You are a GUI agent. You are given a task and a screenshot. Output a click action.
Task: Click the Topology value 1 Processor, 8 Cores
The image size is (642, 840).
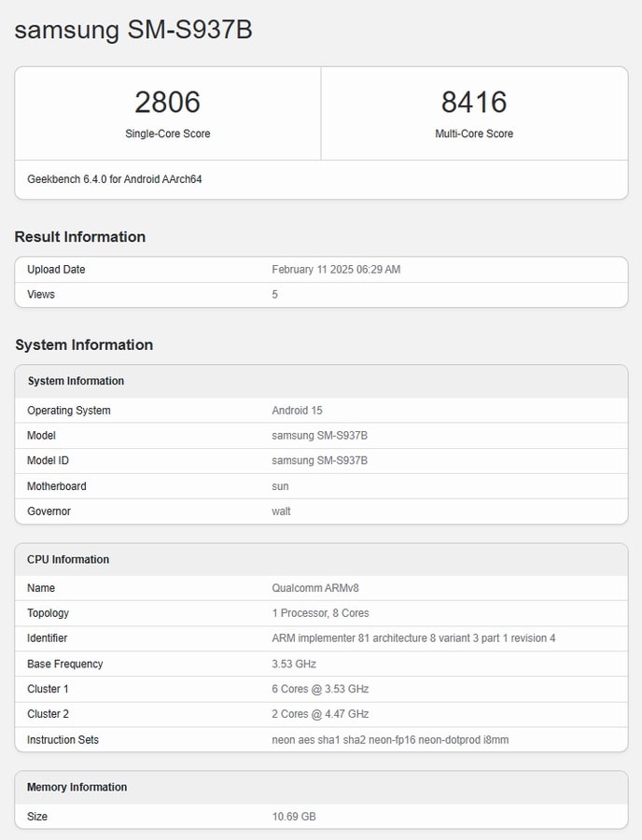click(x=320, y=613)
